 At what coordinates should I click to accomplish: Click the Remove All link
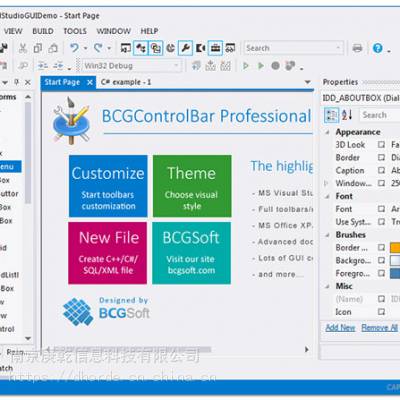click(x=379, y=328)
